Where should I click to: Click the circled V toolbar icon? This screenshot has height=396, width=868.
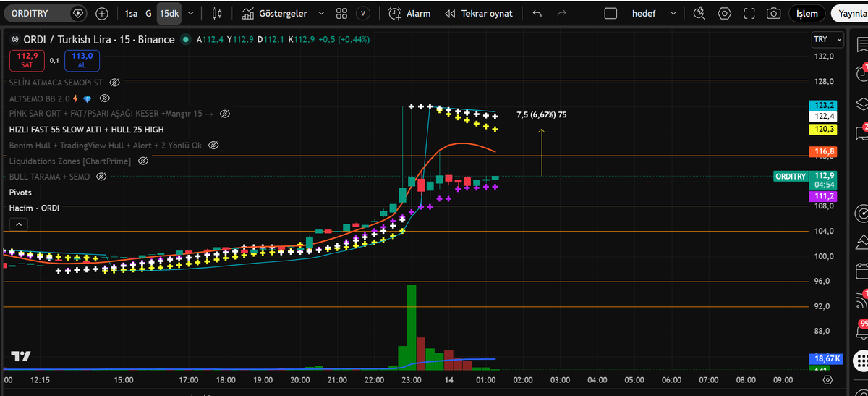[x=363, y=13]
